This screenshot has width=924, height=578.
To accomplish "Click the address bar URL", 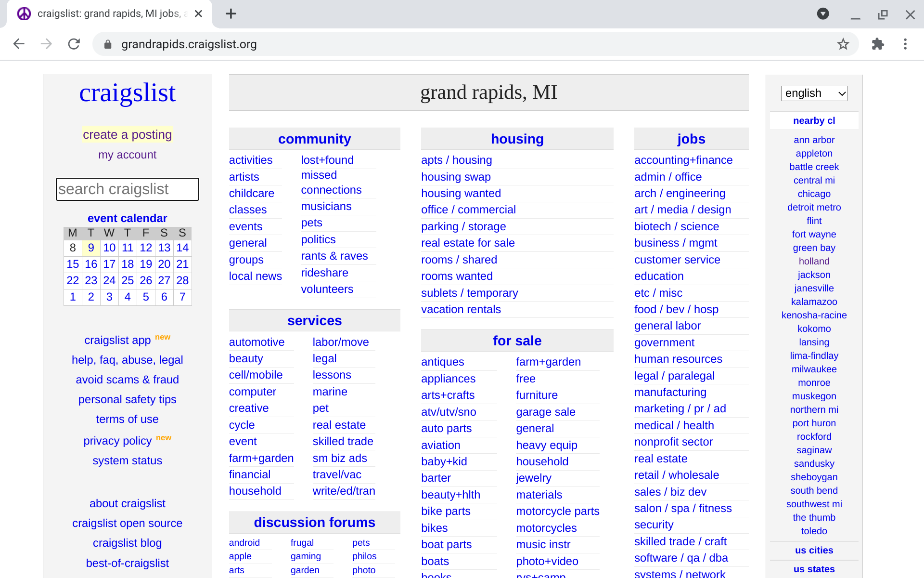I will coord(189,44).
